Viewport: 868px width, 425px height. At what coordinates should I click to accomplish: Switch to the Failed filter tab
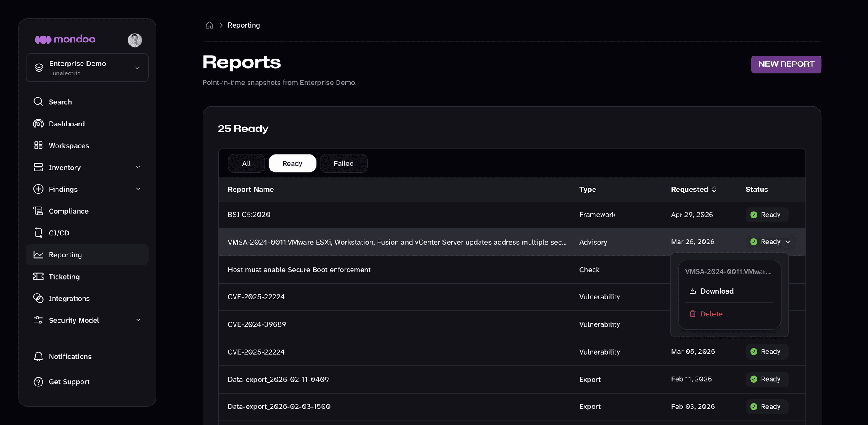[x=343, y=163]
